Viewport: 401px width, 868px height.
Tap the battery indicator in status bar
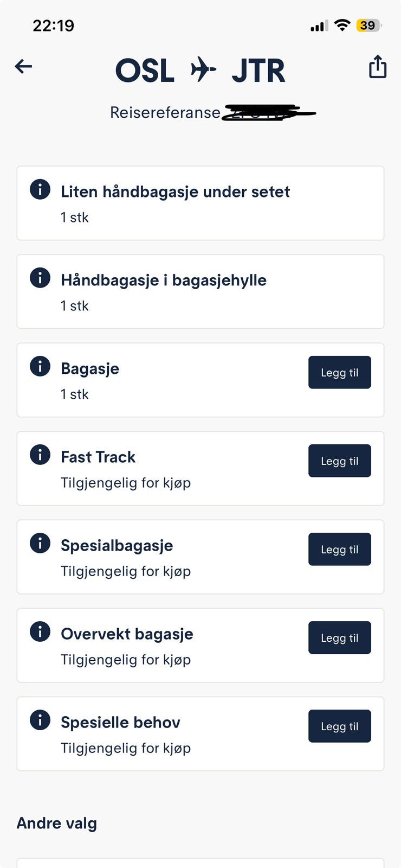pyautogui.click(x=368, y=25)
